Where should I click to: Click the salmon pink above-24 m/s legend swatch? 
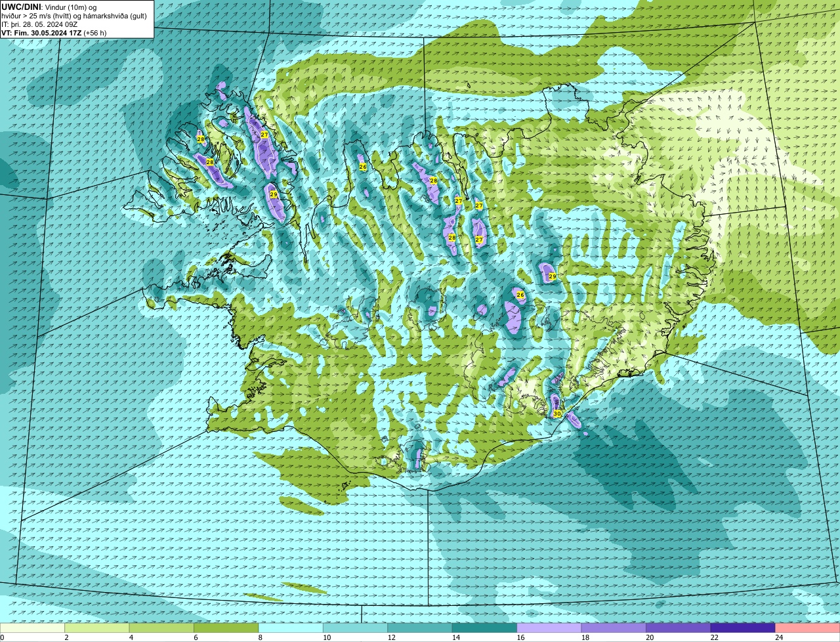tap(807, 628)
